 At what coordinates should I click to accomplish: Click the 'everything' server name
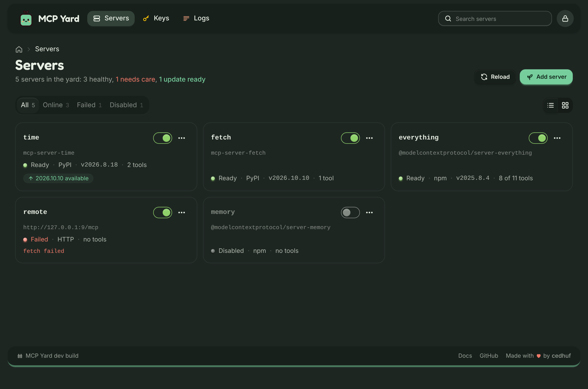coord(419,137)
